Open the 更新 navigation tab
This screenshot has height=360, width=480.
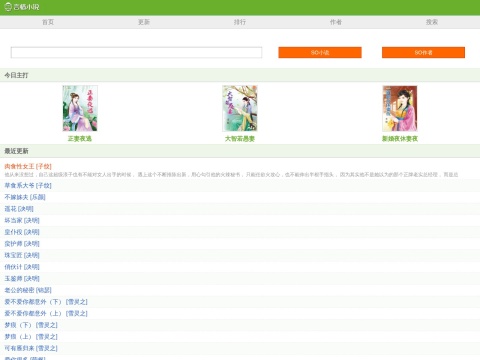(144, 22)
